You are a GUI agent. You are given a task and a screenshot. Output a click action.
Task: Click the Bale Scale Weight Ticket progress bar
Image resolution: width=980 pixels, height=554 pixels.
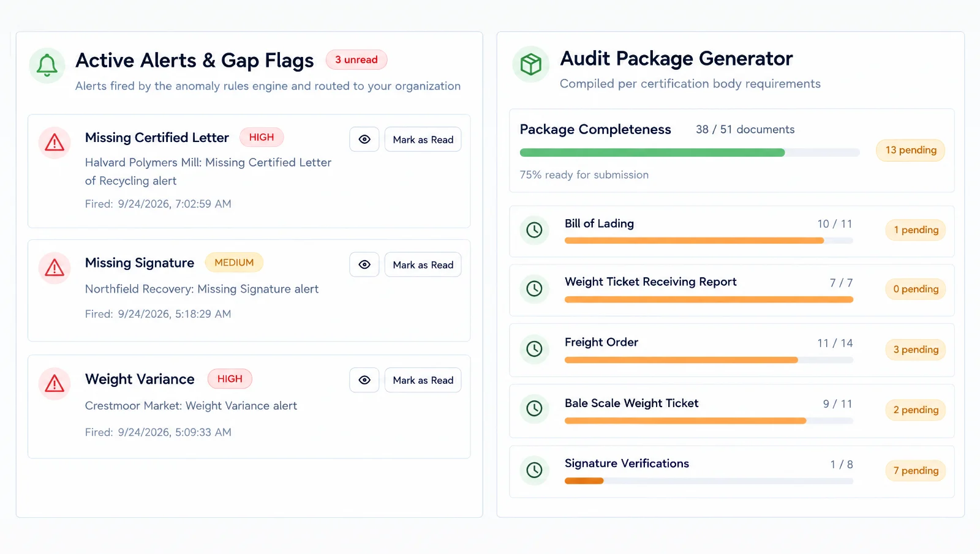pos(709,421)
